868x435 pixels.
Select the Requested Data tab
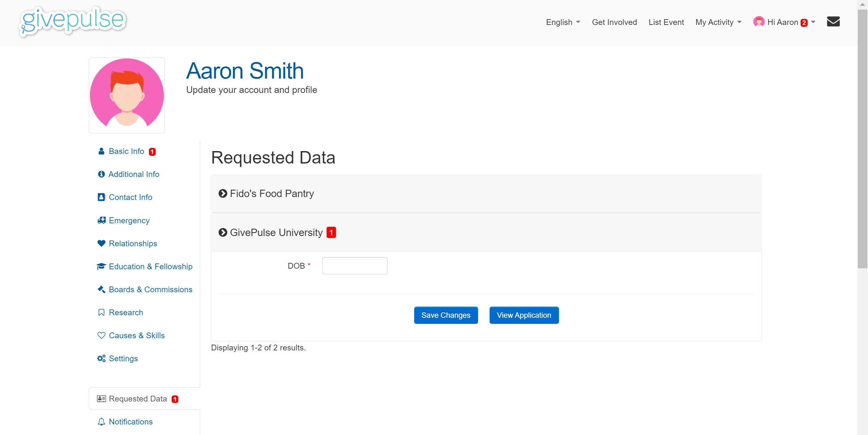(144, 399)
